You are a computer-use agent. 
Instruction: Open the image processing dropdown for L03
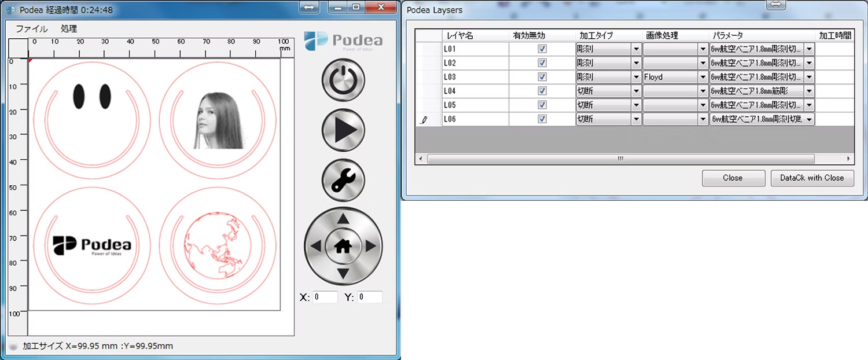click(x=703, y=77)
